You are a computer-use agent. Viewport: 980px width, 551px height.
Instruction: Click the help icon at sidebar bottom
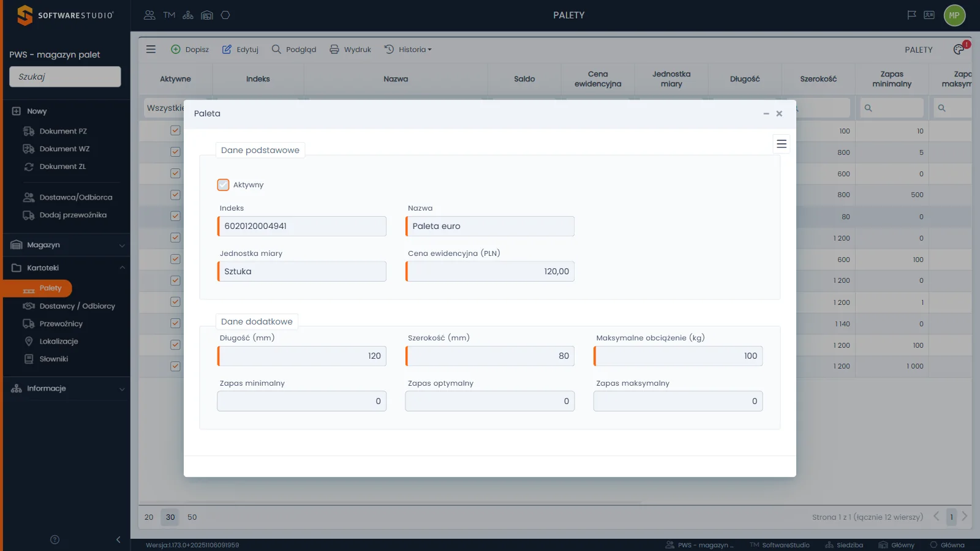coord(55,539)
